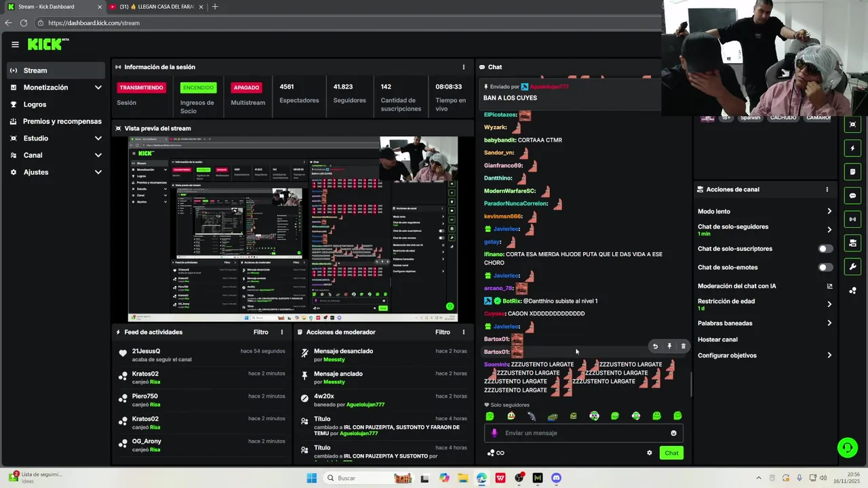This screenshot has width=868, height=488.
Task: Click the pin icon on pinned message
Action: click(x=486, y=87)
